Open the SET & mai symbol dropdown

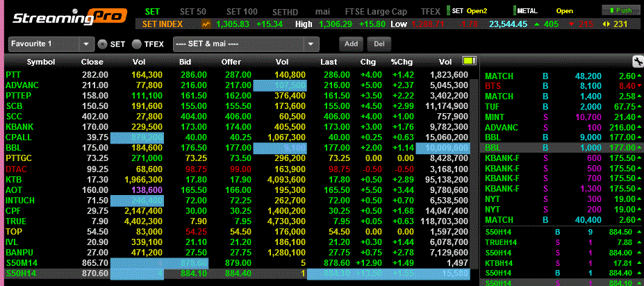[246, 44]
